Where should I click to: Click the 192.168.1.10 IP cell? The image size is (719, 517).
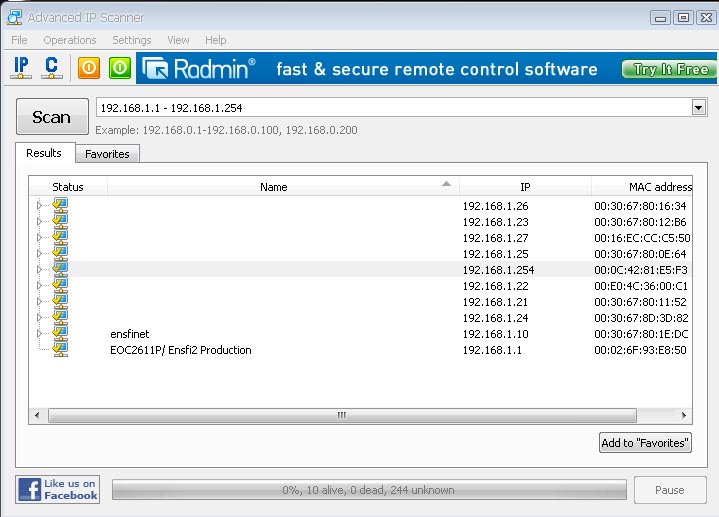[495, 334]
